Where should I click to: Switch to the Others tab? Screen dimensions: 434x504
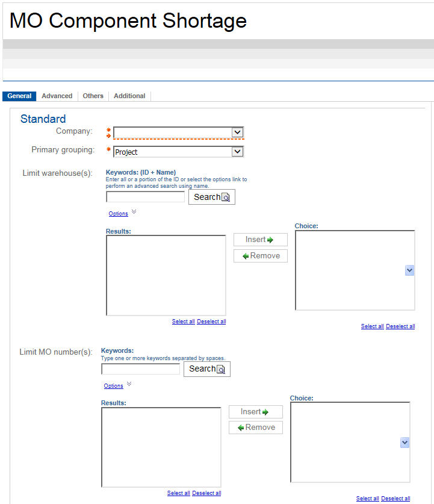click(93, 96)
